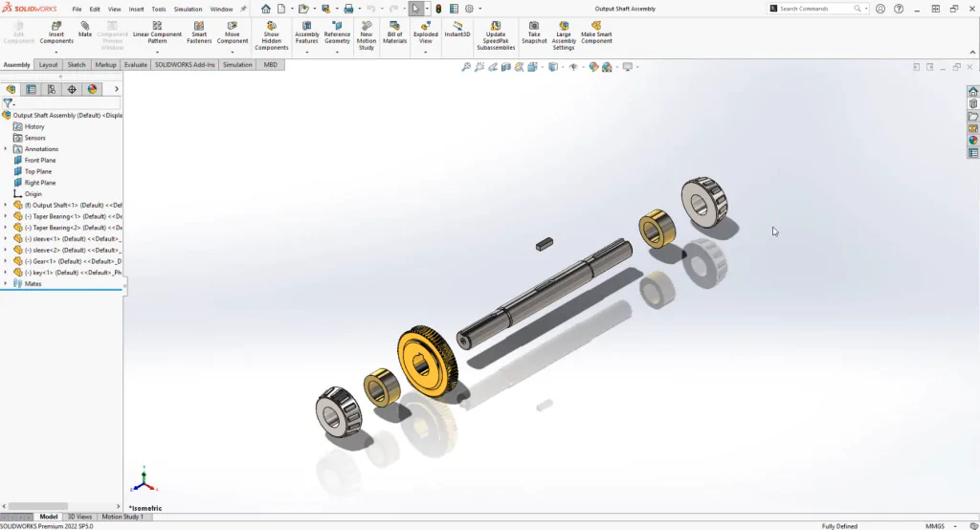Expand the Taper Bearing<1> component
The image size is (980, 530).
(6, 216)
